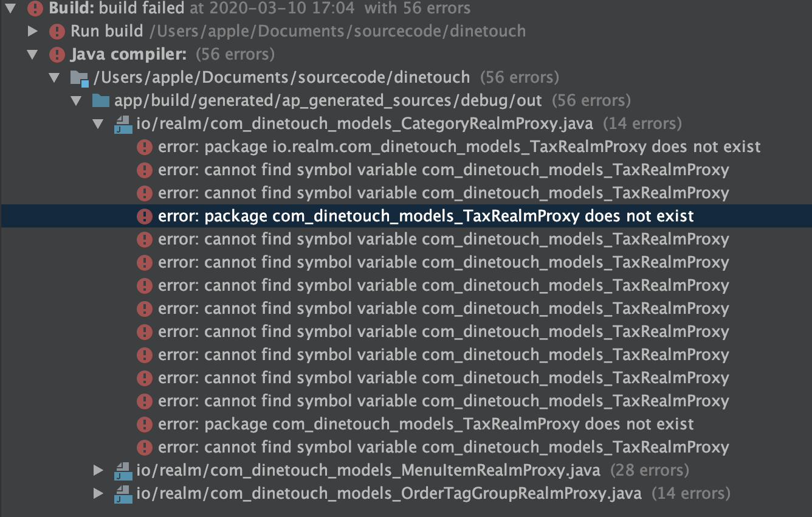Click the error icon on the highlighted TaxRealmProxy error

[145, 216]
